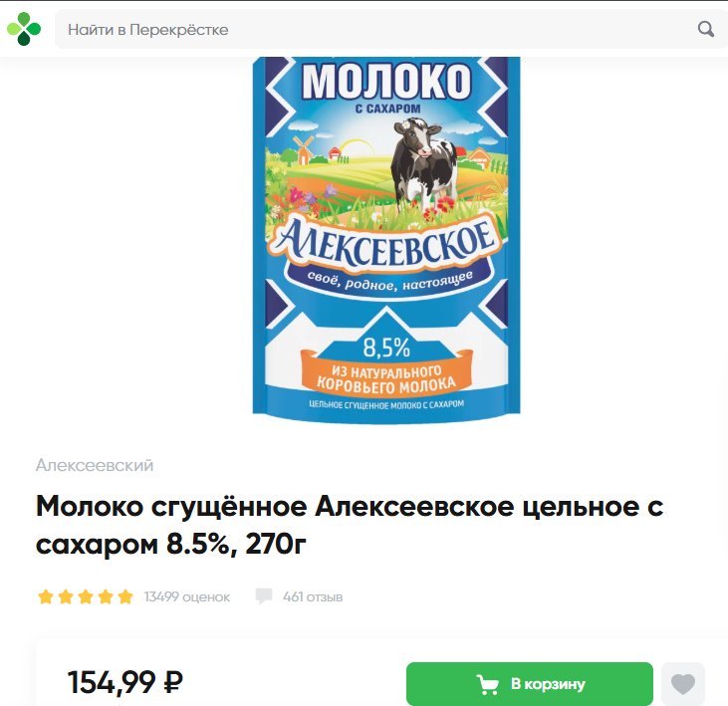Click the 154,99 ₽ price
The image size is (728, 706).
(x=125, y=682)
